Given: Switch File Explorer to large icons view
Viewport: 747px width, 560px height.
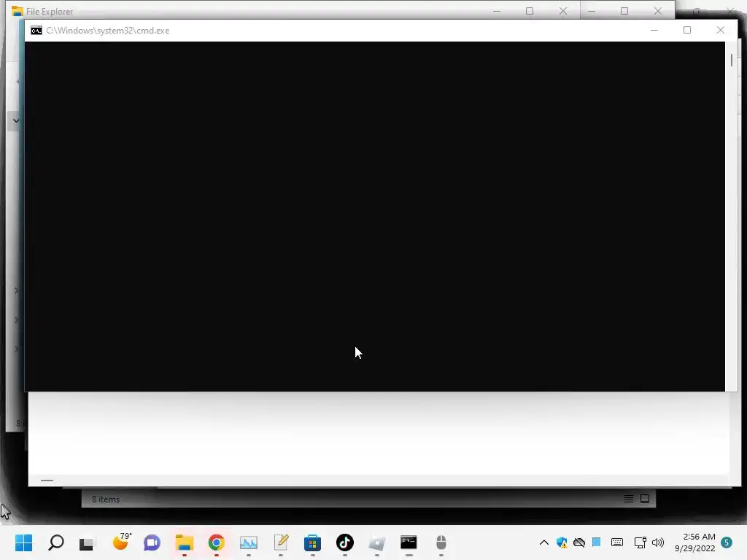Looking at the screenshot, I should 645,499.
